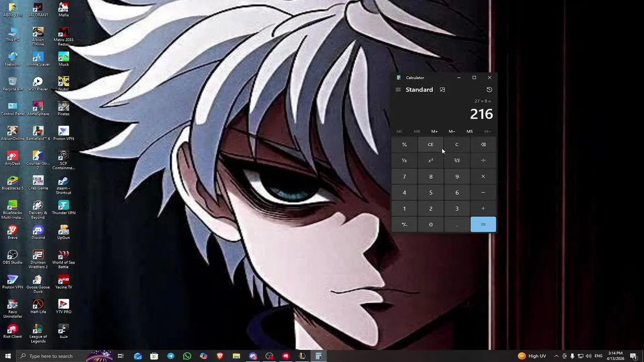Click digit 5 on the keypad
644x362 pixels.
[430, 193]
